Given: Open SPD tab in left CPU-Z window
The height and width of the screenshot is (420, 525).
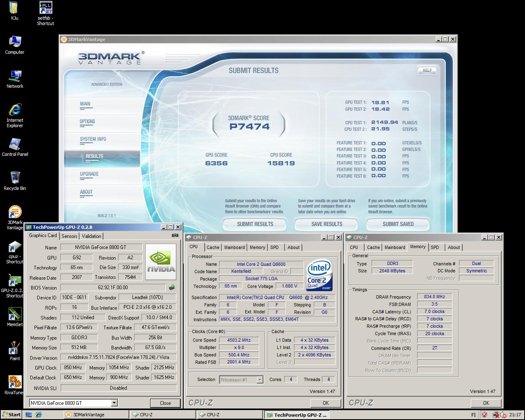Looking at the screenshot, I should [274, 247].
